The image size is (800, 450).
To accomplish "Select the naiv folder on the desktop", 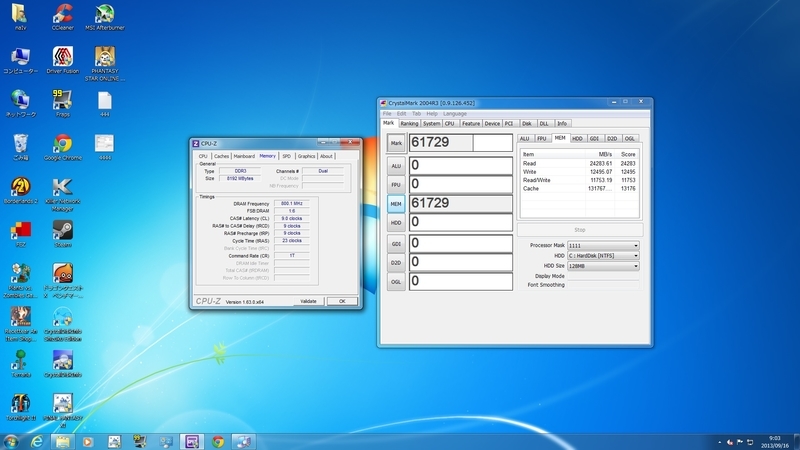I will [x=21, y=17].
